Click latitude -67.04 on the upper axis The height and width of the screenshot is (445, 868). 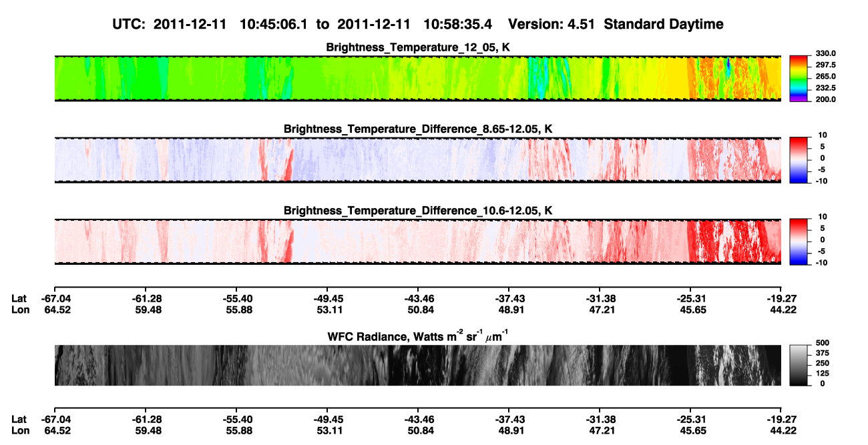pyautogui.click(x=57, y=298)
